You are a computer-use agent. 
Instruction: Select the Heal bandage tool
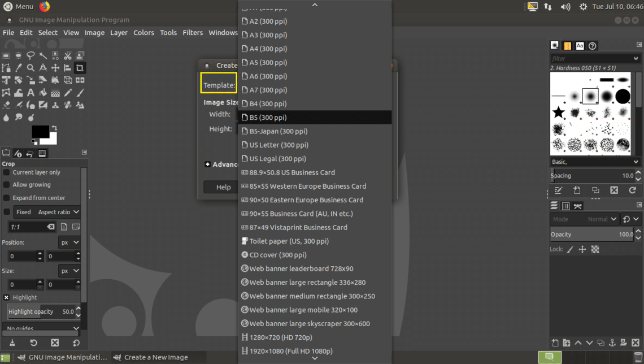coord(67,105)
